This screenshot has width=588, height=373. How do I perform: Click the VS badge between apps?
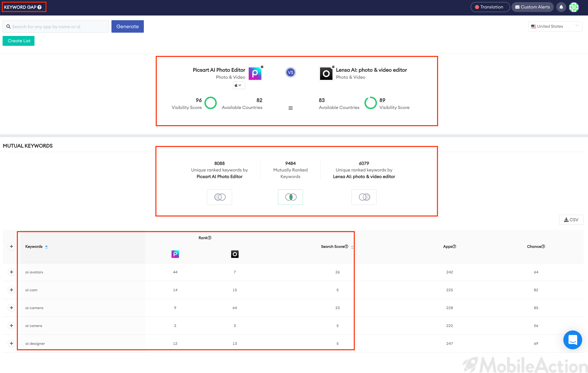pyautogui.click(x=290, y=72)
